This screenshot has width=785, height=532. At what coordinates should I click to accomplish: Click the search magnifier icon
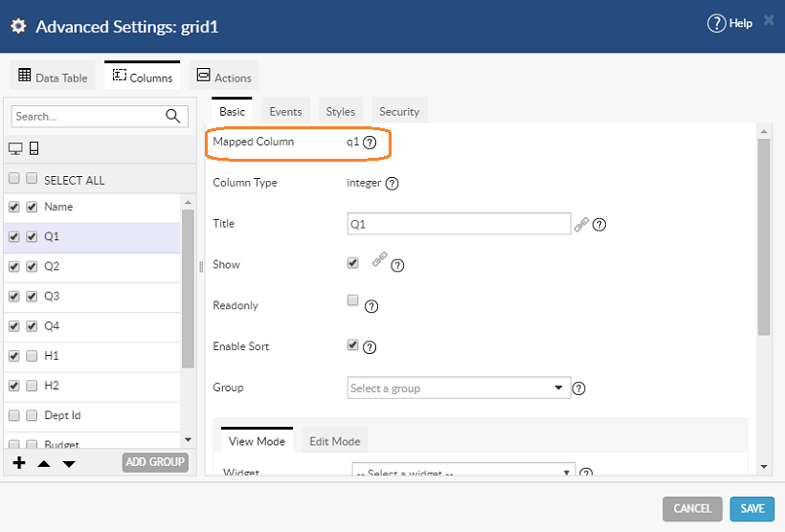pos(172,116)
